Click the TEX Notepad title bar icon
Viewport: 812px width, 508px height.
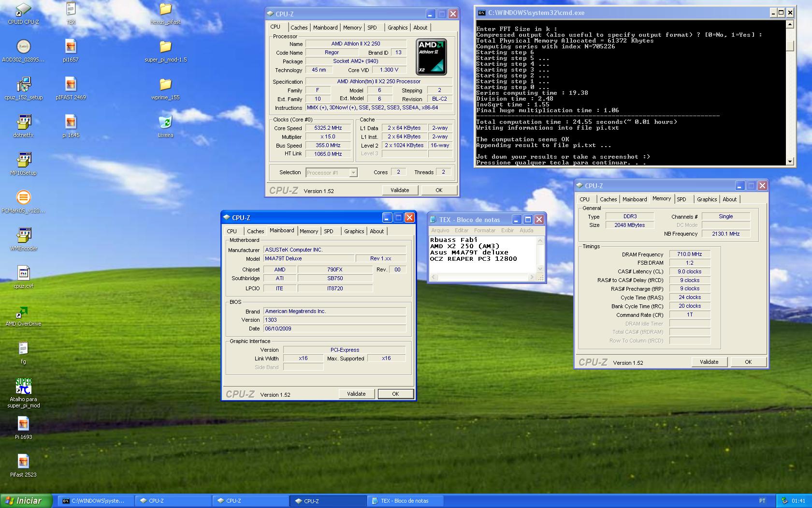[x=434, y=220]
